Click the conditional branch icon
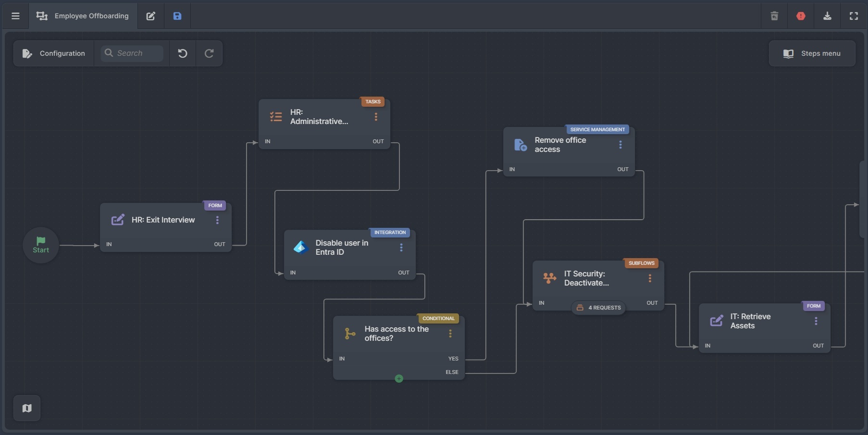 [350, 333]
